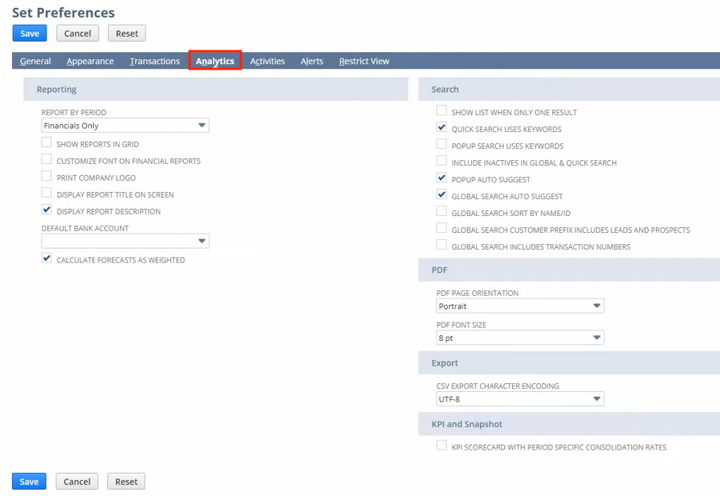Check Show List When Only One Result

pyautogui.click(x=441, y=111)
